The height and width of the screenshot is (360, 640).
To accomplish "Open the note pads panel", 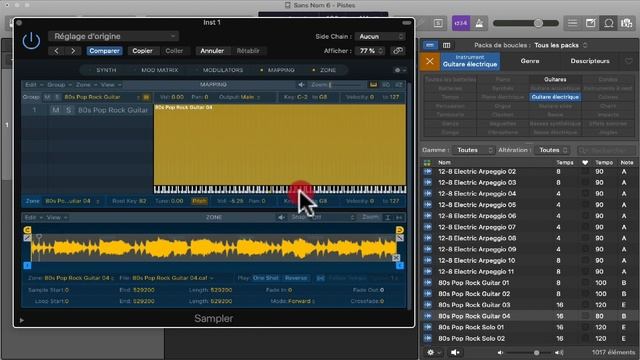I will click(591, 23).
